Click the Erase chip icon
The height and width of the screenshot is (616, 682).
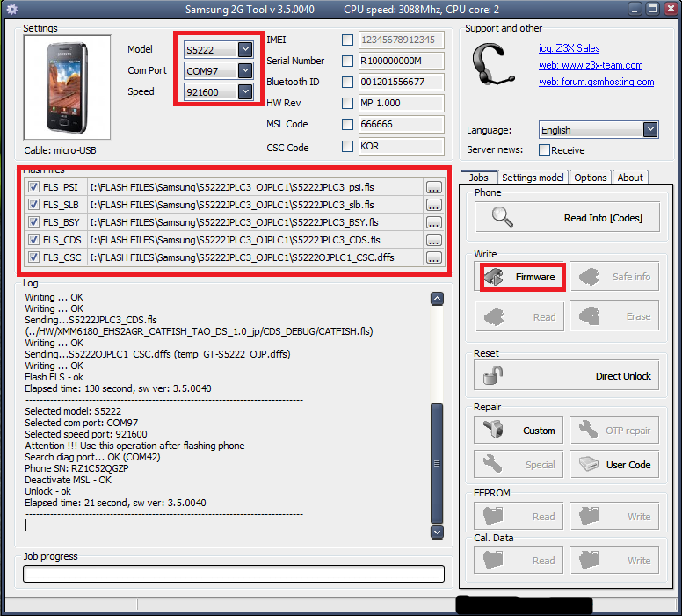(x=589, y=316)
